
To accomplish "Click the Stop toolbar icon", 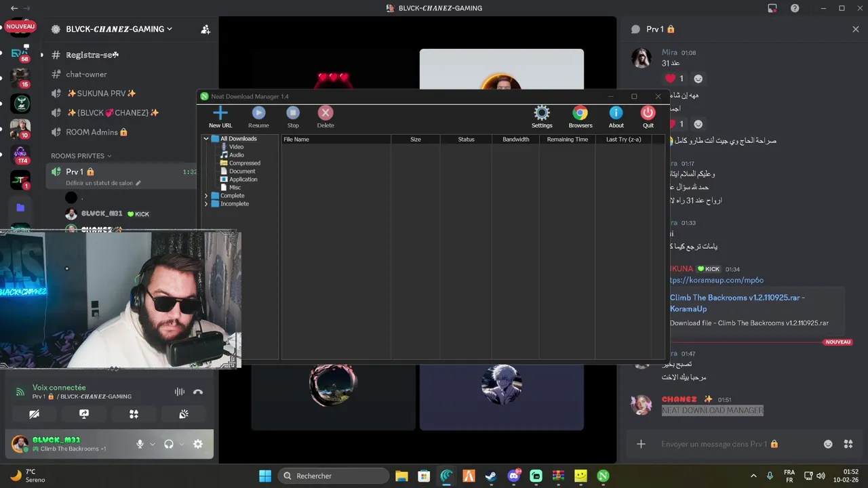I will pos(293,117).
